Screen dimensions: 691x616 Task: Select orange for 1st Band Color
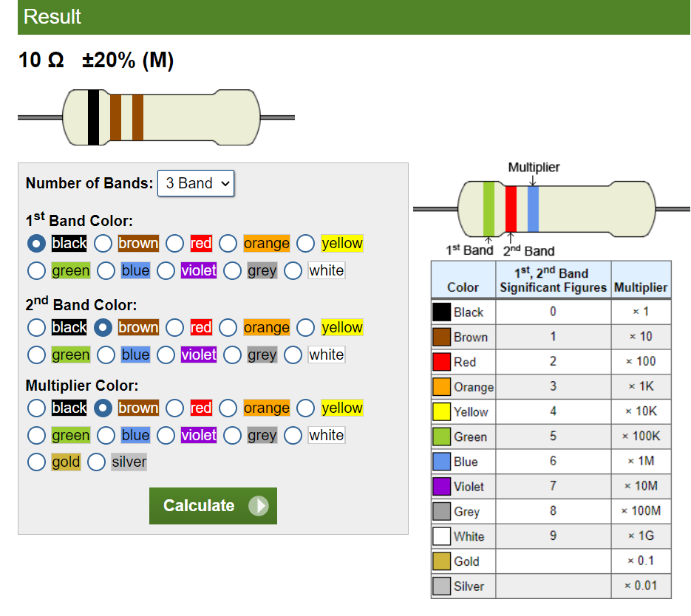click(228, 244)
